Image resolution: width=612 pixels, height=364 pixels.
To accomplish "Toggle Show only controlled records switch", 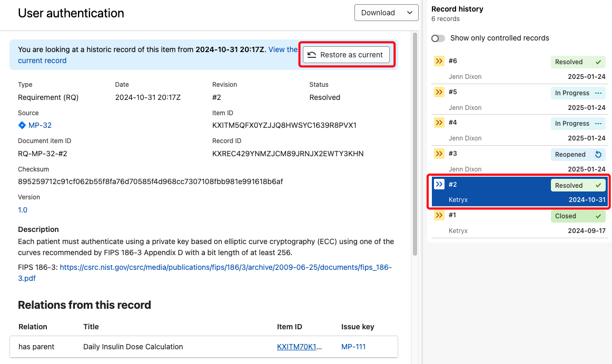I will [x=438, y=38].
